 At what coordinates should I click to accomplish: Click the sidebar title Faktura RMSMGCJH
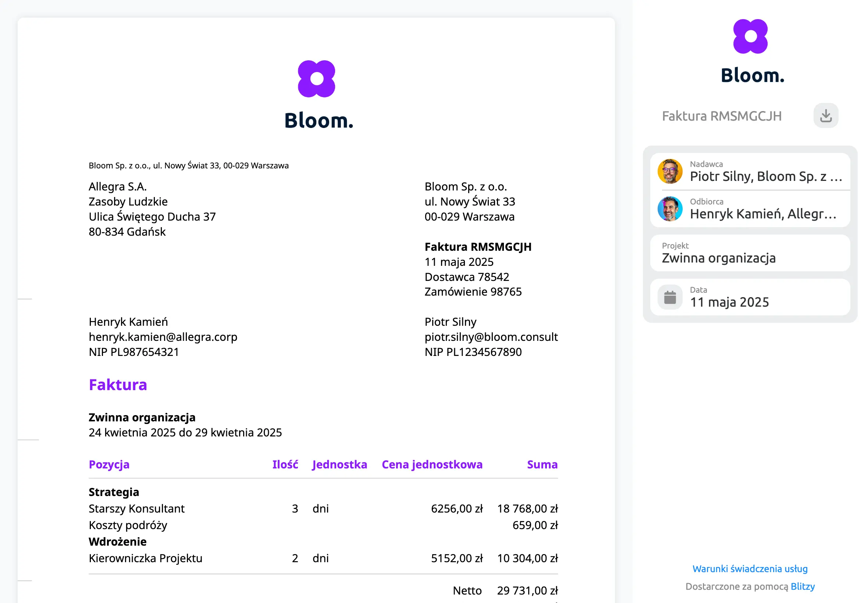pyautogui.click(x=721, y=116)
